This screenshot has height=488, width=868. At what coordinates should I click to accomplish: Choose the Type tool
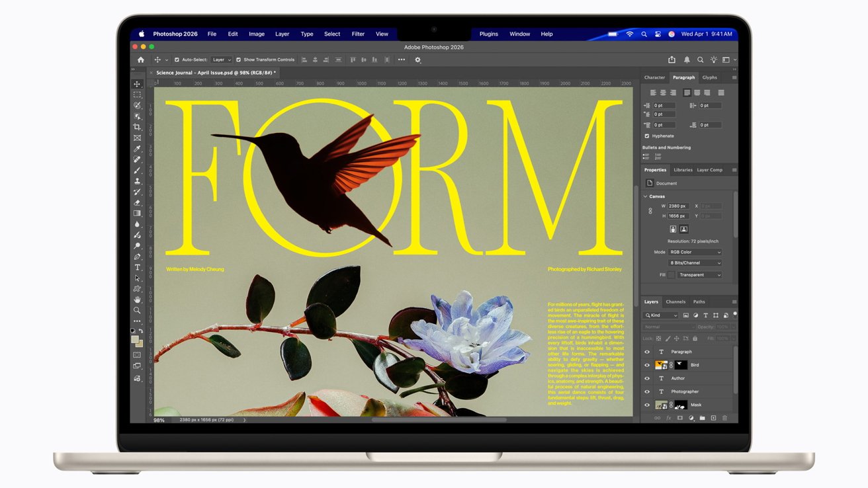[x=137, y=267]
